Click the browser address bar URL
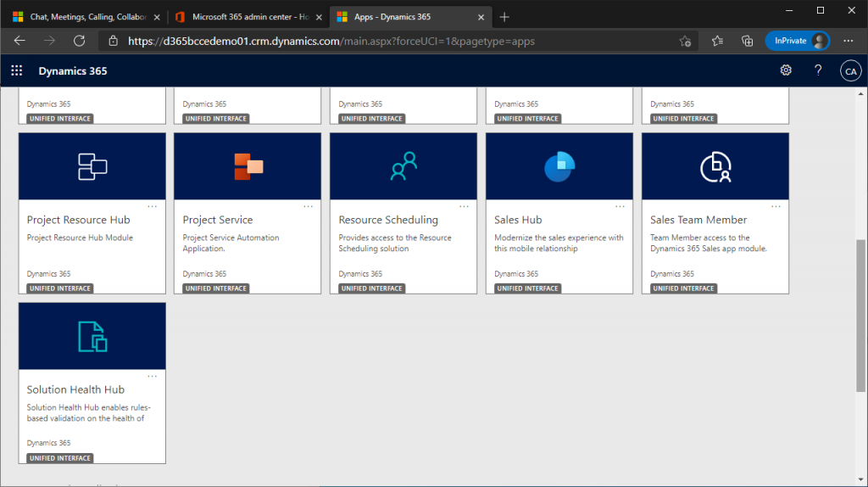Screen dimensions: 868x487 (x=331, y=41)
